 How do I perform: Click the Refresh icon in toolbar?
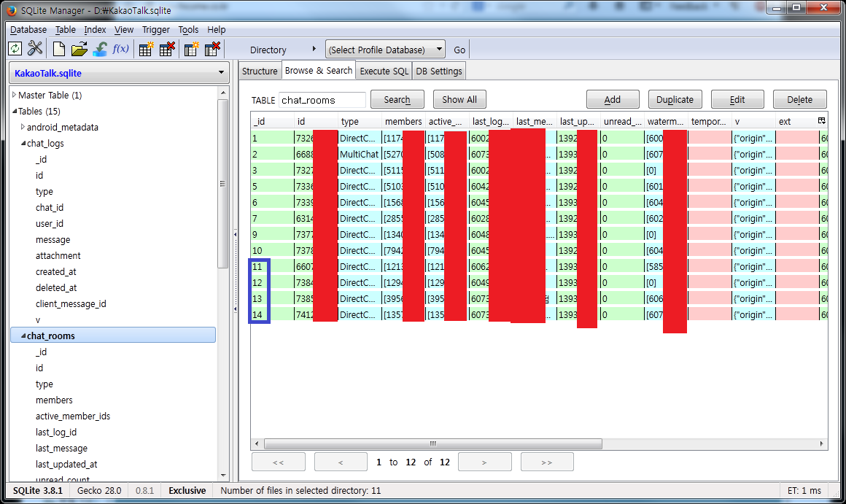click(x=15, y=49)
